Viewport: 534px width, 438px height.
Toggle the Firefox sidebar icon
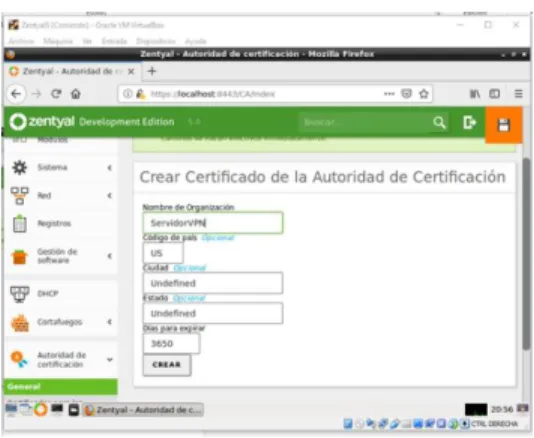coord(494,94)
